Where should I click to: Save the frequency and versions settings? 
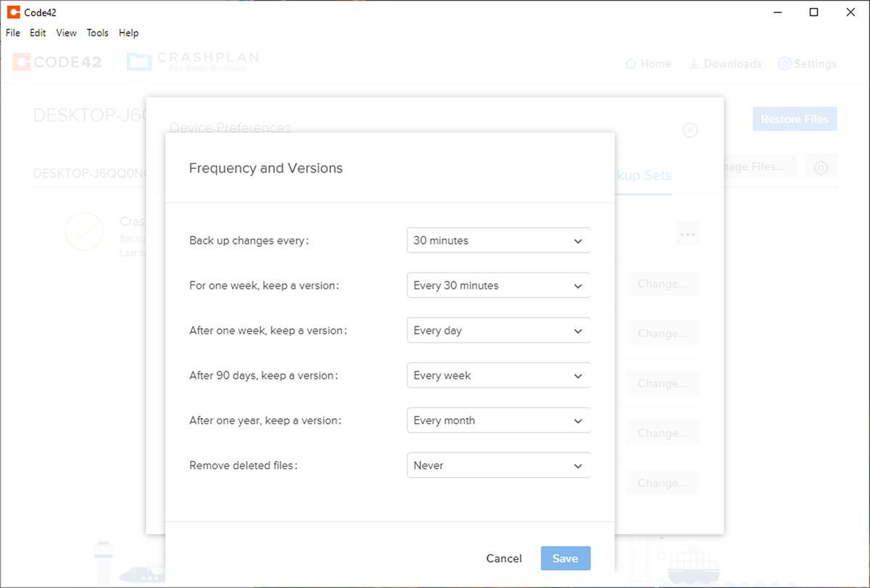pos(565,558)
